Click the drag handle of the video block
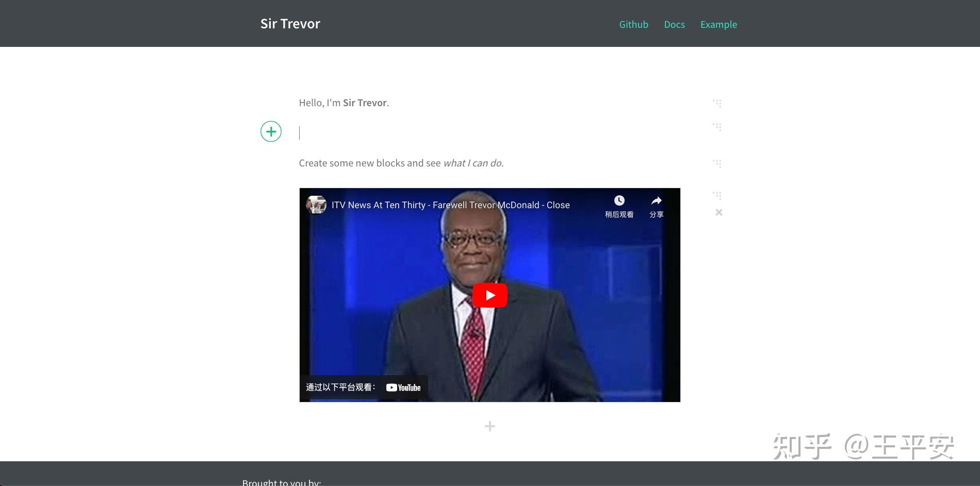 pos(717,195)
